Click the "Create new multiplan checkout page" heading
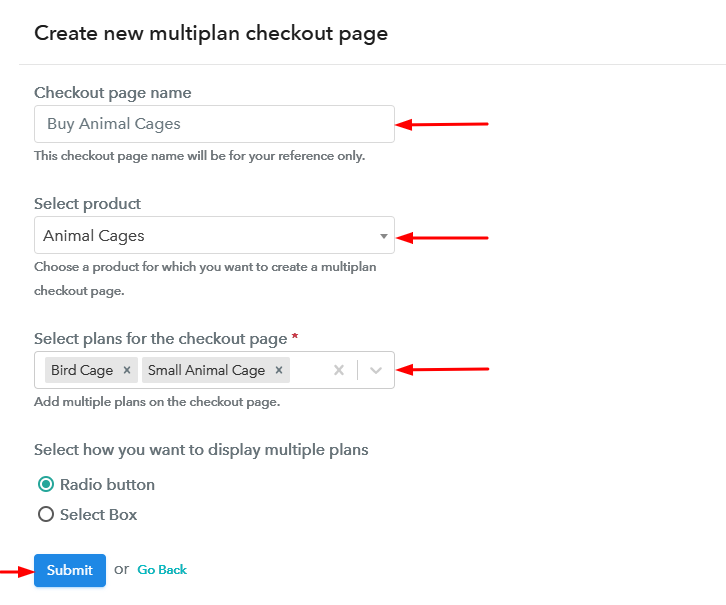This screenshot has width=726, height=605. [211, 33]
